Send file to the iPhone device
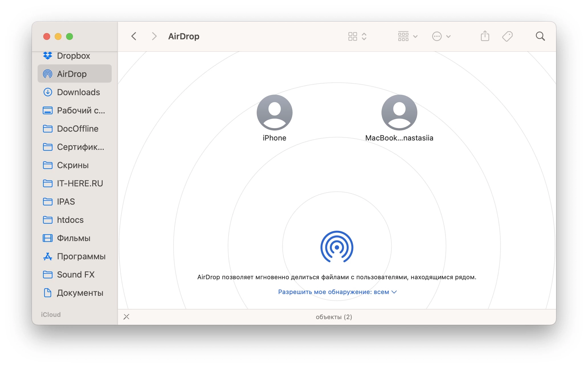Image resolution: width=588 pixels, height=367 pixels. pos(274,112)
